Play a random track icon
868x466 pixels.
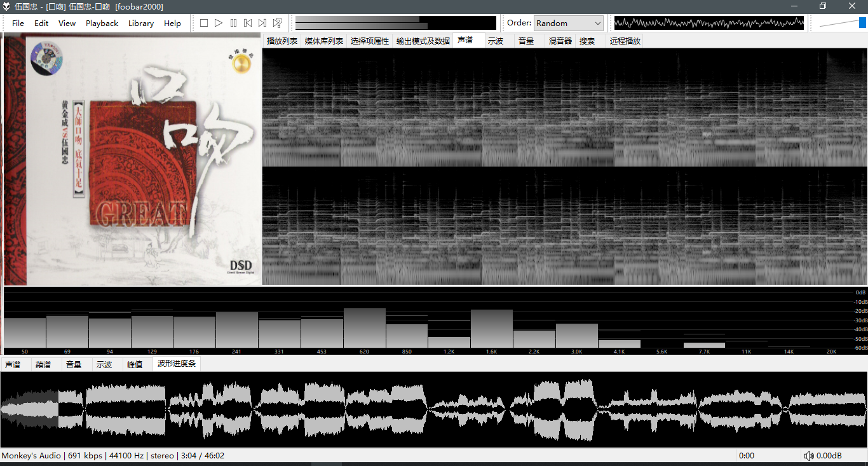278,23
